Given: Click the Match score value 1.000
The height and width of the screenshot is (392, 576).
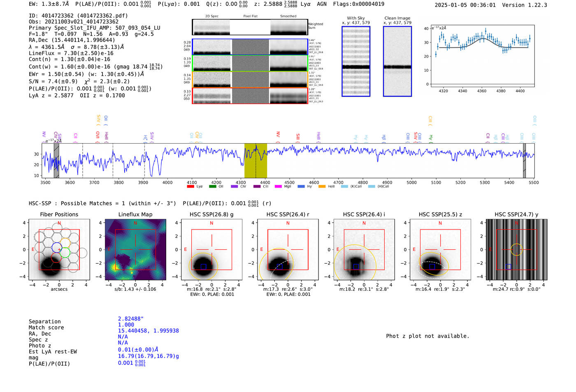Looking at the screenshot, I should 126,325.
